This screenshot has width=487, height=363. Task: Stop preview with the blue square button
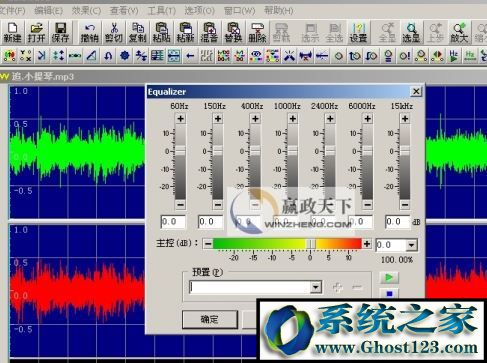click(389, 294)
